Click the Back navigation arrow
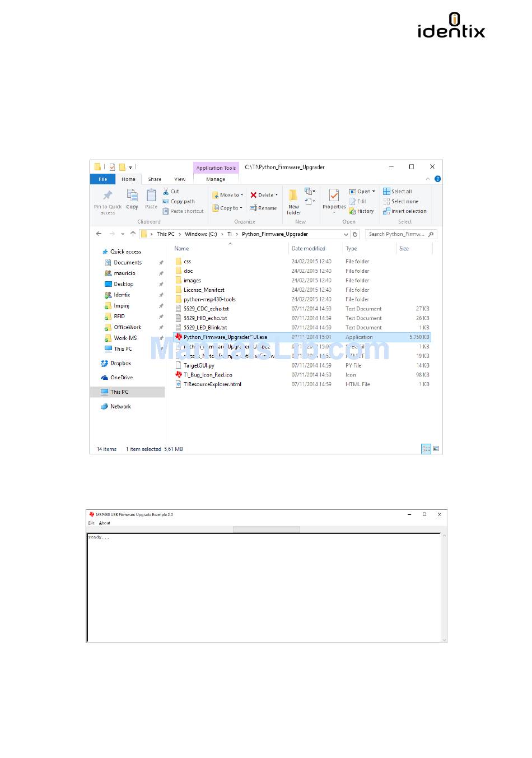The height and width of the screenshot is (758, 532). click(x=99, y=234)
